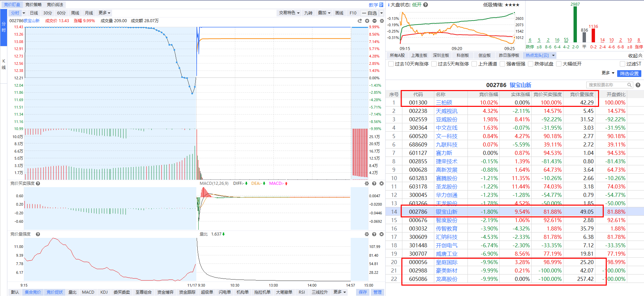644x296 pixels.
Task: Select the 月线 period tab
Action: point(89,13)
